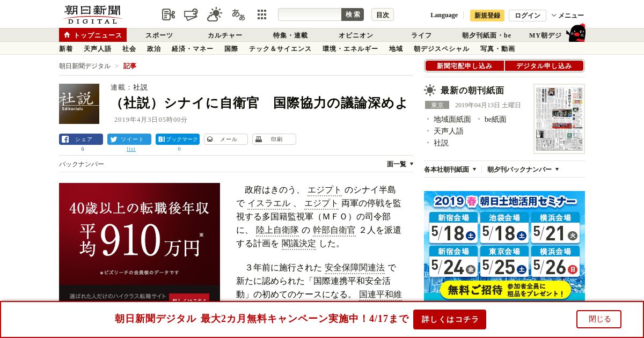Expand the メニュー dropdown
Screen dimensions: 644x338
pos(567,16)
